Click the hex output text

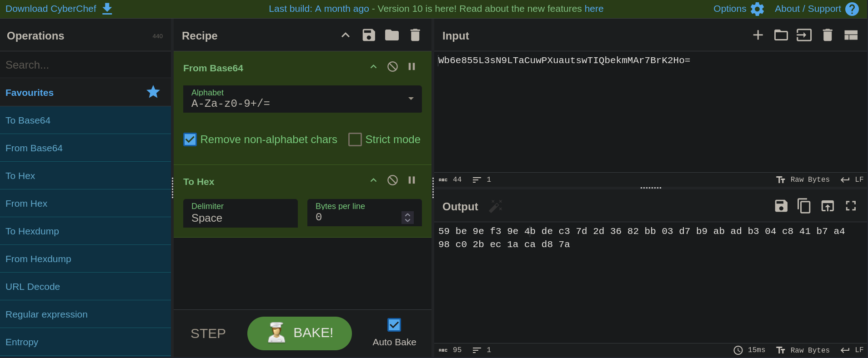(642, 238)
